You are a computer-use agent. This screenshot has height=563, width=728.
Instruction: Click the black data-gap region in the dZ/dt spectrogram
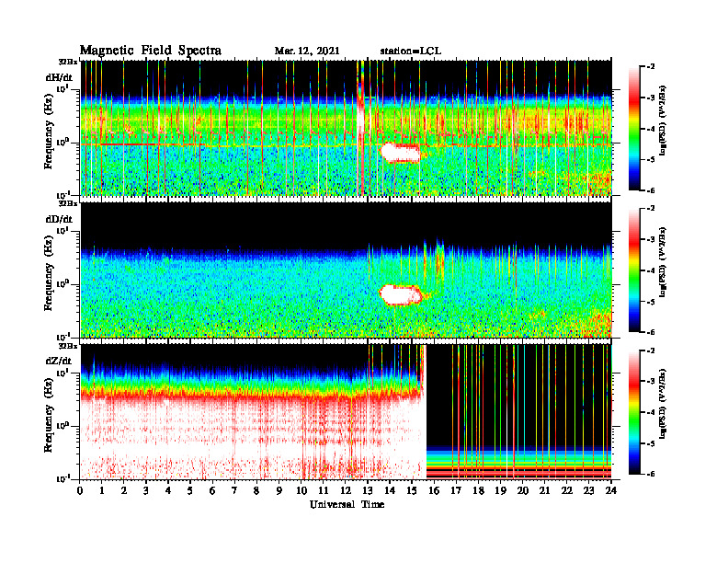[x=518, y=395]
